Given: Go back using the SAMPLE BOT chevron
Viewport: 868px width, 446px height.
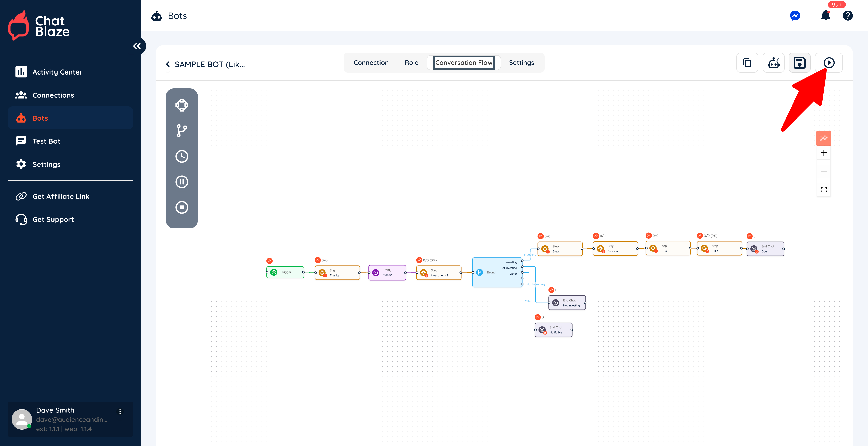Looking at the screenshot, I should coord(168,64).
